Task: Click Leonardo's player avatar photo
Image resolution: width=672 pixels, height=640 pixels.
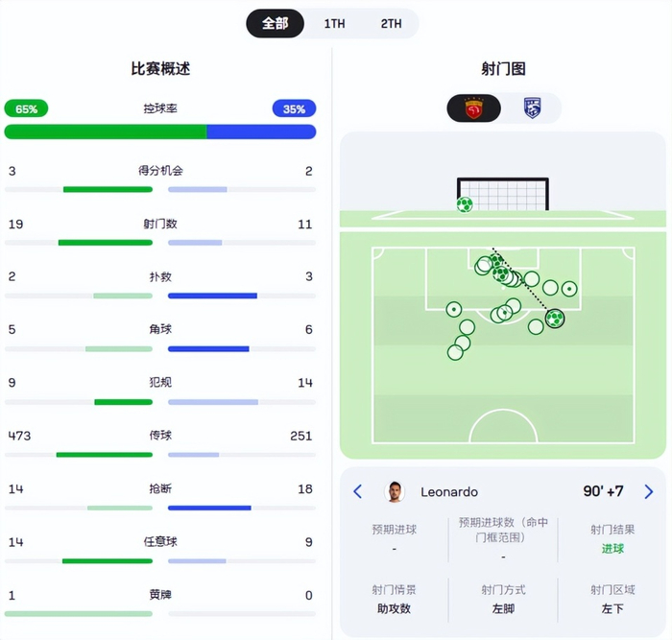Action: [x=395, y=491]
